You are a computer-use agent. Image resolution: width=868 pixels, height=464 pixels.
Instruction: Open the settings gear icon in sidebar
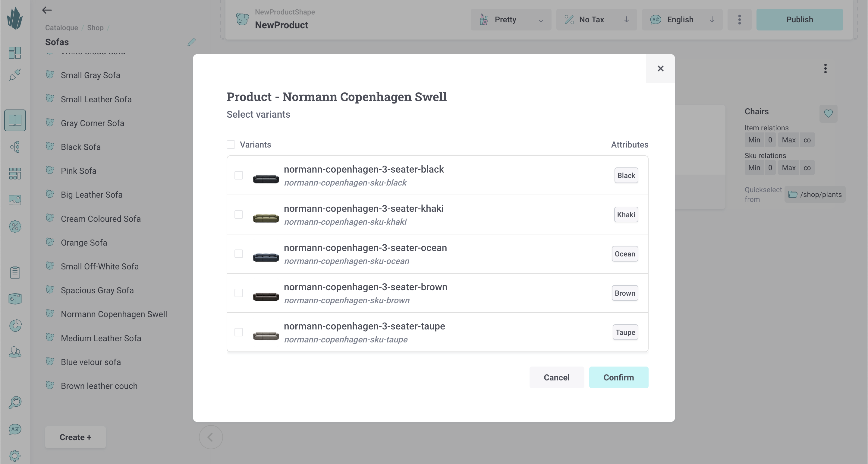pyautogui.click(x=15, y=456)
